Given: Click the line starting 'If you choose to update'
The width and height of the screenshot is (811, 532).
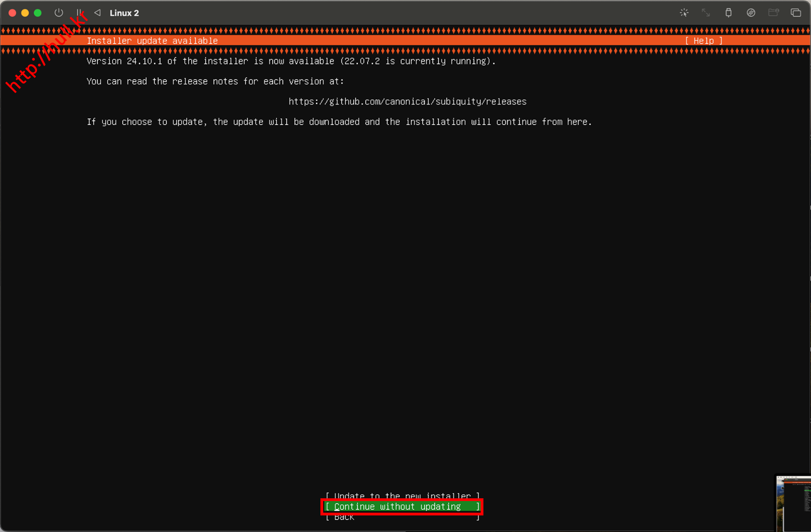Looking at the screenshot, I should click(339, 122).
